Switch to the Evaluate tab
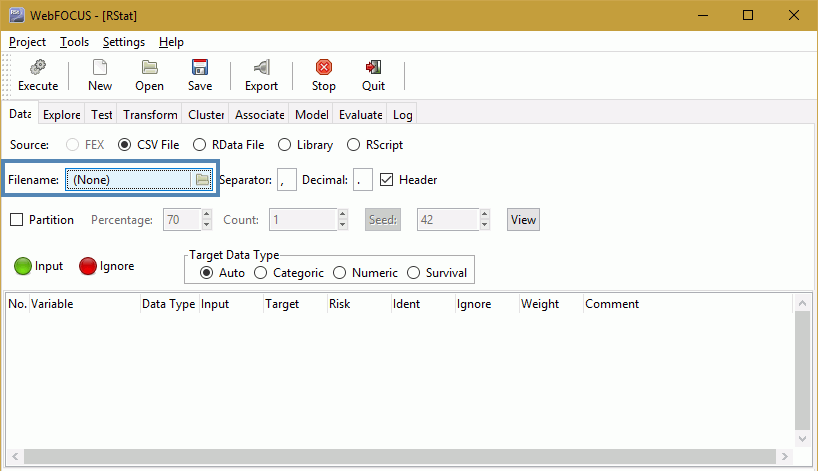Viewport: 818px width, 471px height. coord(360,115)
